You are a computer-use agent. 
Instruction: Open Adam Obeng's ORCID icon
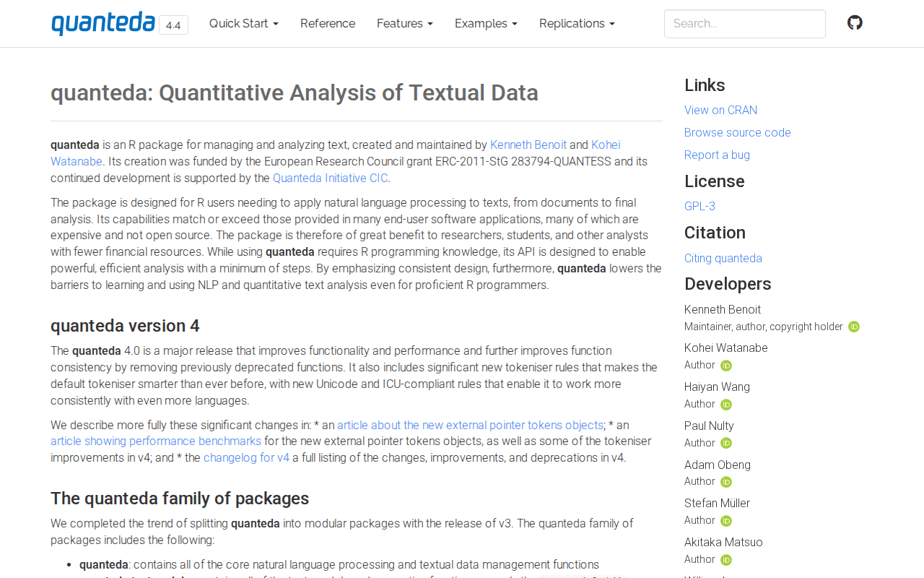point(726,482)
